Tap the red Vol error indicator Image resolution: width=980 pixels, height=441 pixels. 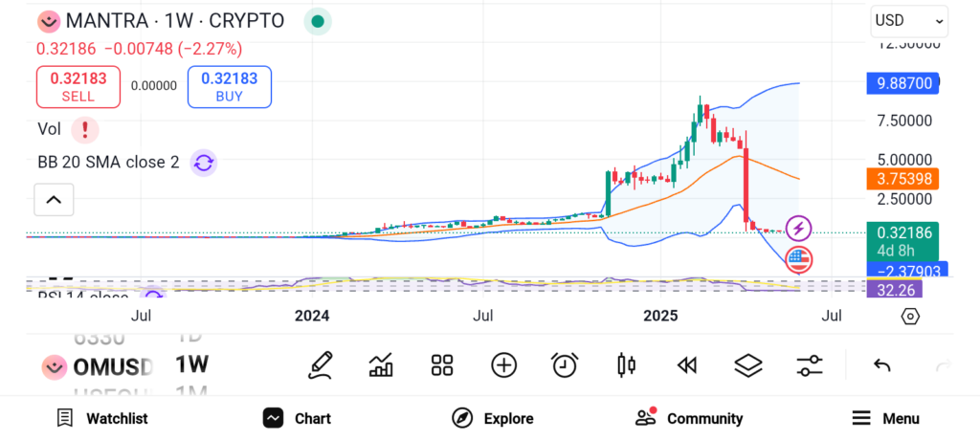click(86, 129)
